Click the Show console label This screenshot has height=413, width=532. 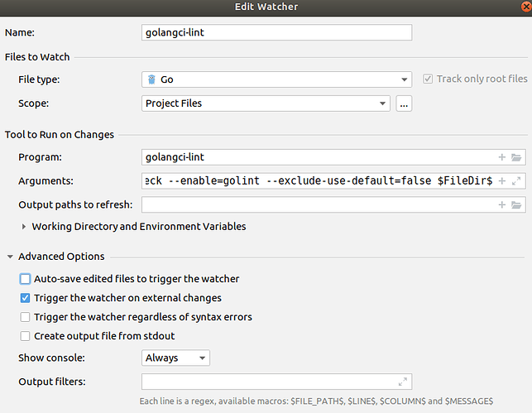pos(51,358)
